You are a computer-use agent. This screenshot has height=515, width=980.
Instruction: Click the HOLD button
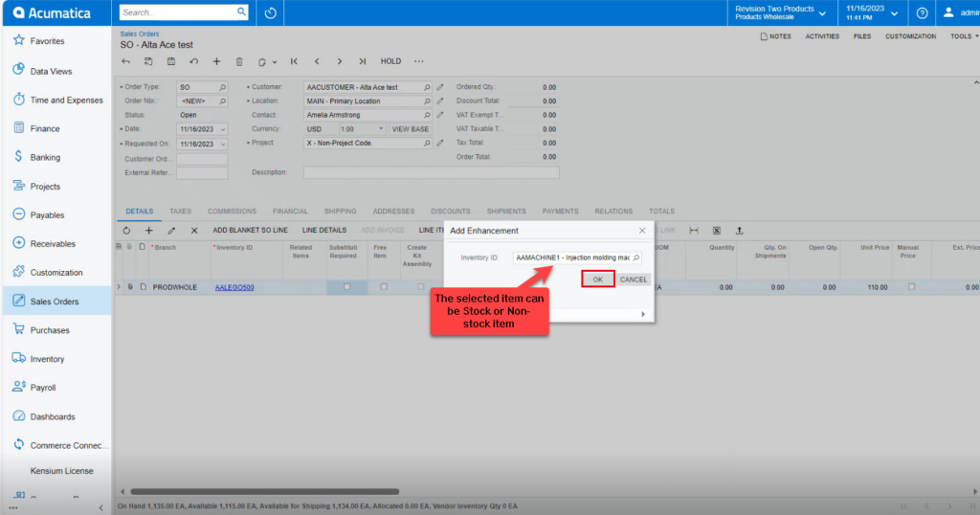pos(390,62)
